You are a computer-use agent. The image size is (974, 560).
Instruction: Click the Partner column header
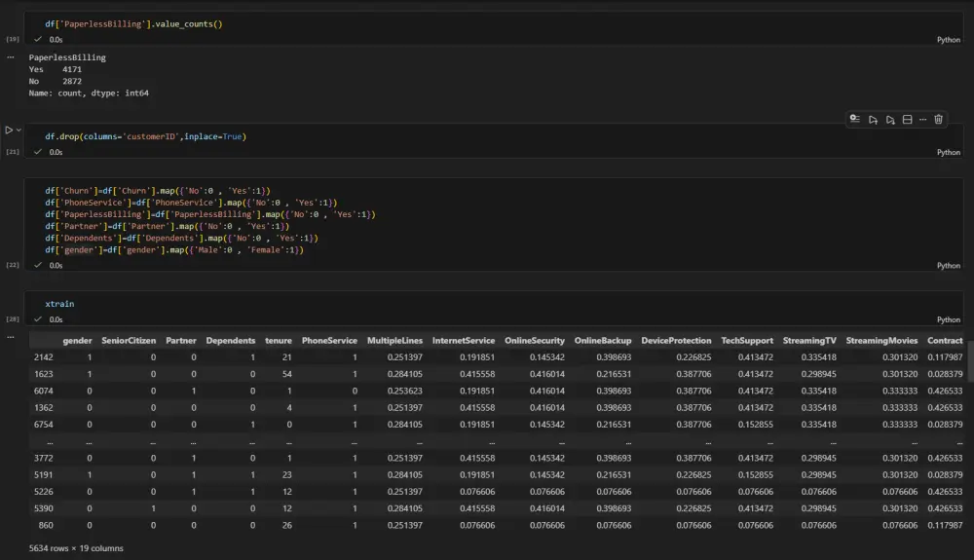(x=181, y=340)
